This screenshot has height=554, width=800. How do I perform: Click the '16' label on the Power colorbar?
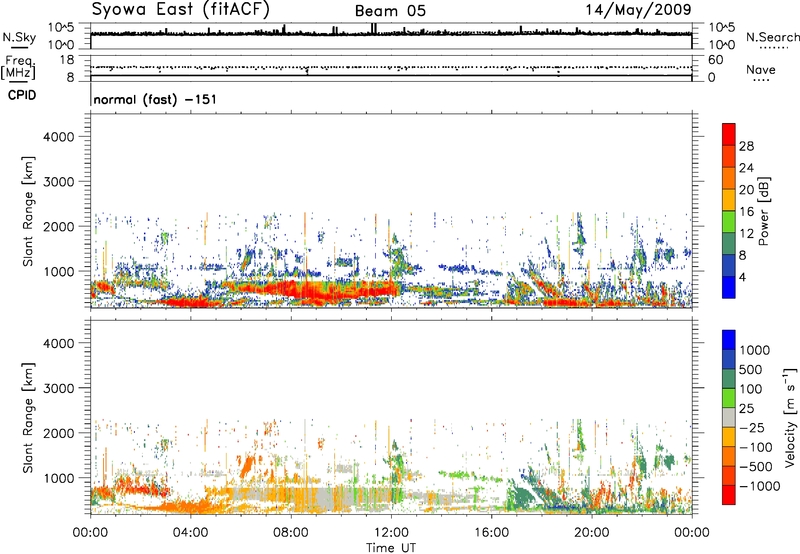[746, 212]
